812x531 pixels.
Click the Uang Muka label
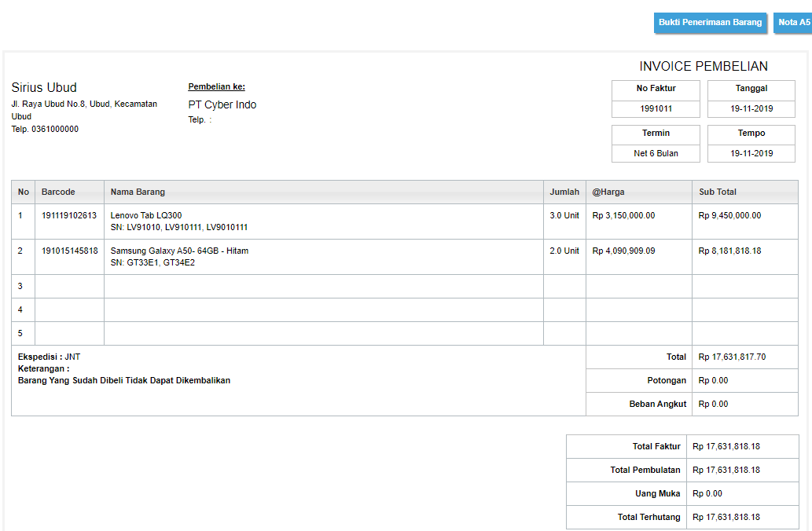[658, 493]
